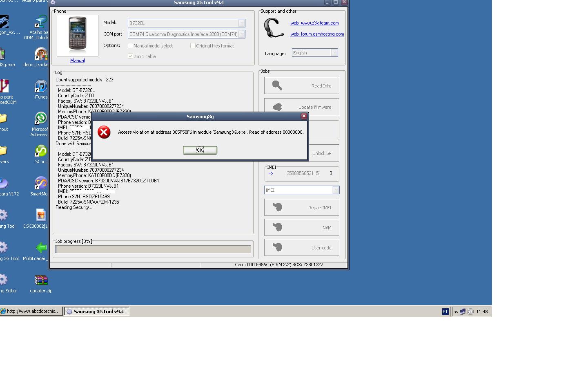Image resolution: width=588 pixels, height=368 pixels.
Task: Click the Repair IMEI button
Action: [301, 207]
